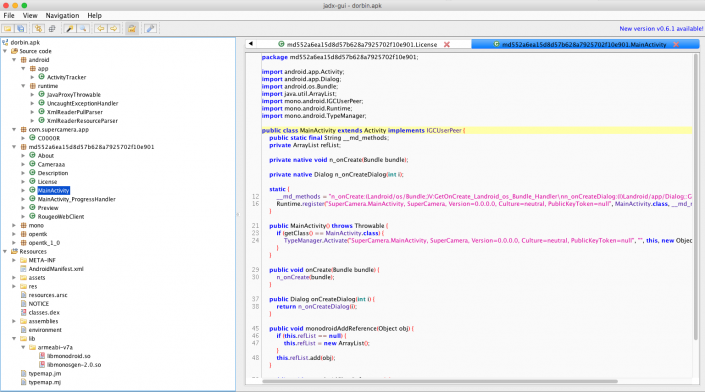The image size is (705, 392).
Task: Open AndroidManifest.xml in the tree
Action: pos(56,269)
